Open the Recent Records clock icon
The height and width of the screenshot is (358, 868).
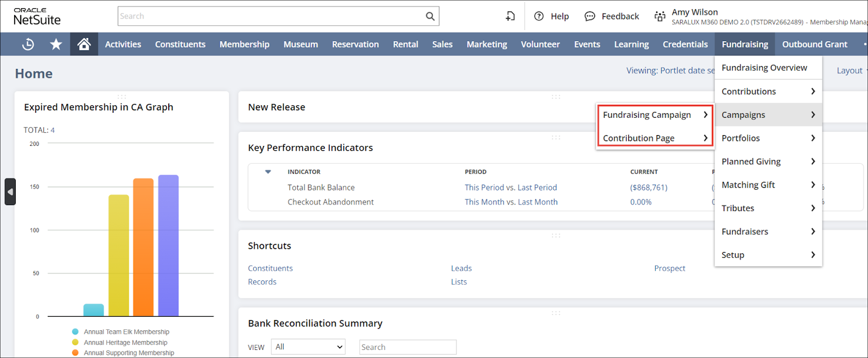click(x=28, y=44)
